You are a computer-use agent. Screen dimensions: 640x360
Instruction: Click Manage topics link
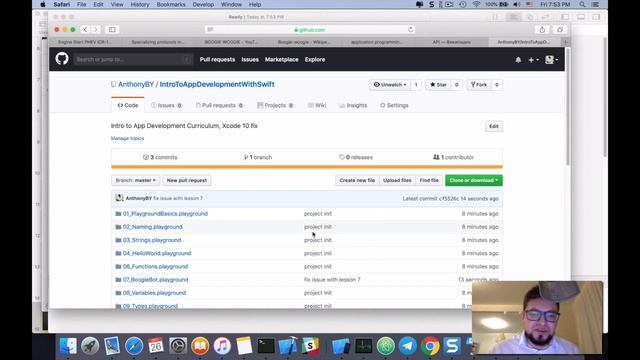[x=127, y=138]
